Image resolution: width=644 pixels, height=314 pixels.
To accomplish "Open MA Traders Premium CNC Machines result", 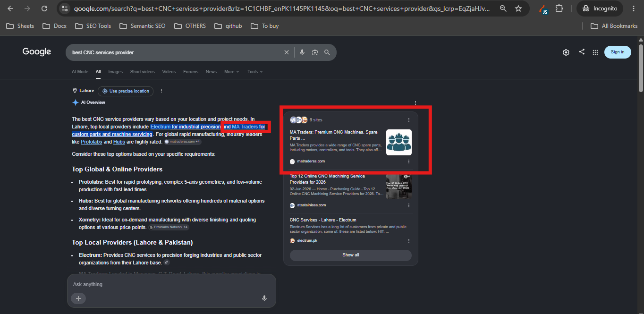I will tap(334, 135).
